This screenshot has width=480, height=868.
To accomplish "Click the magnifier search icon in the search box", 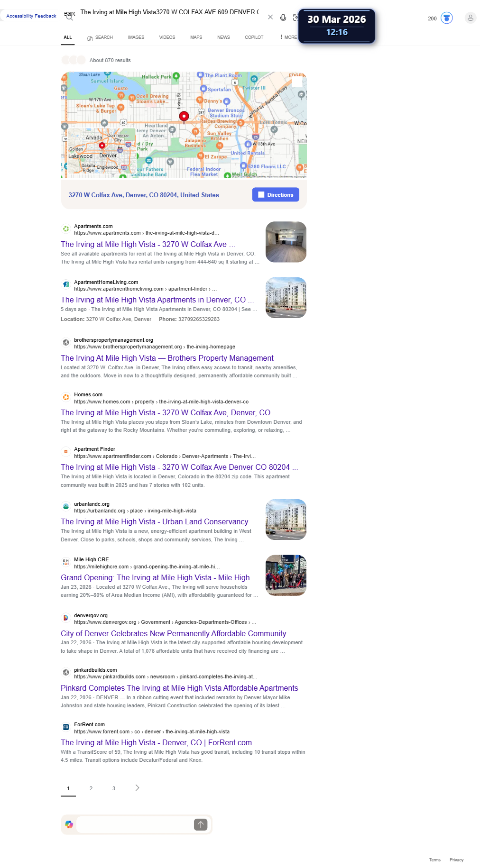I will [x=69, y=18].
